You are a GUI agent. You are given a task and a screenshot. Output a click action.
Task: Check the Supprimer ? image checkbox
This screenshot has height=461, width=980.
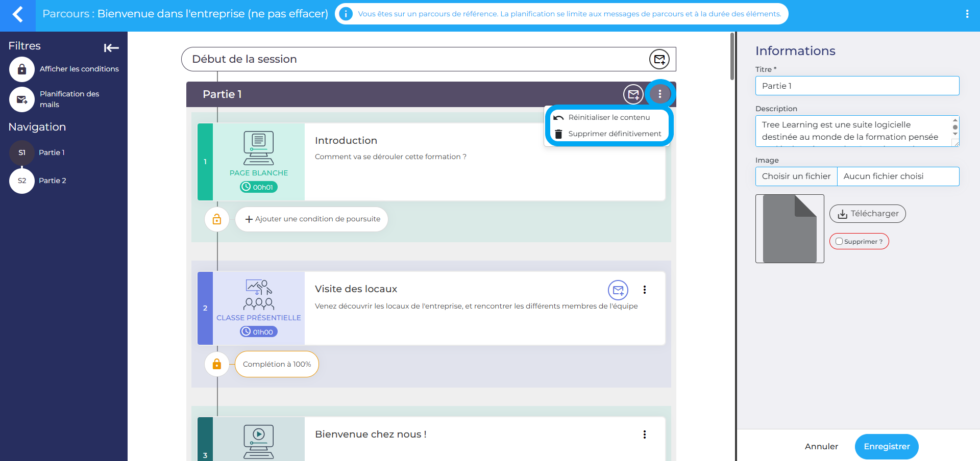[x=839, y=242]
